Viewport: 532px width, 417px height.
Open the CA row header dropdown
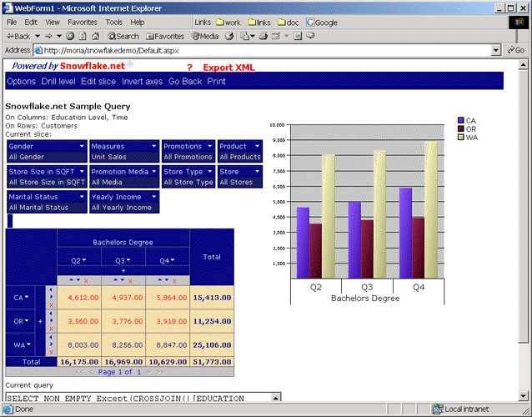tap(27, 297)
